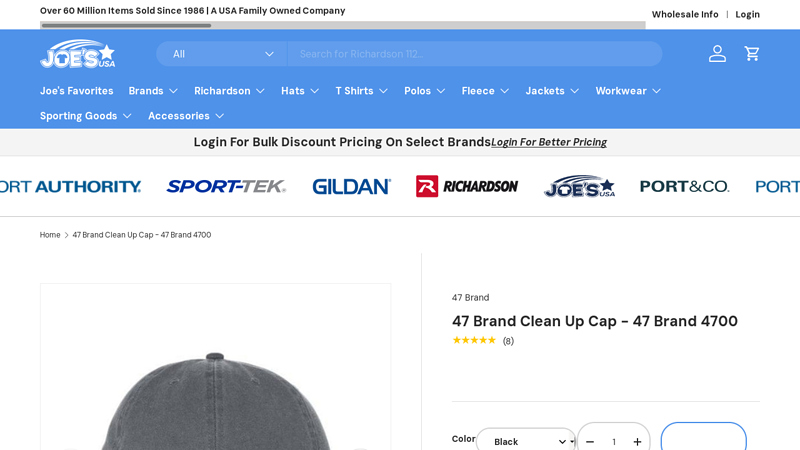Expand the Brands menu
Viewport: 800px width, 450px height.
(x=153, y=91)
